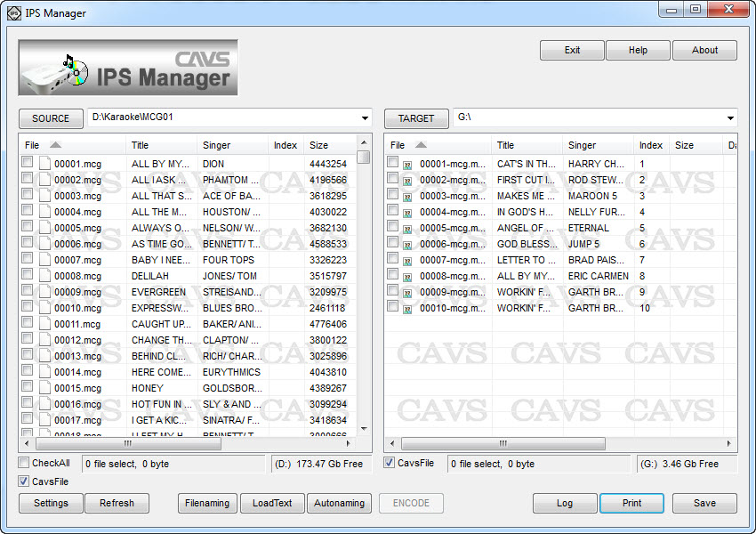Open the target drive G:\ dropdown

tap(730, 118)
